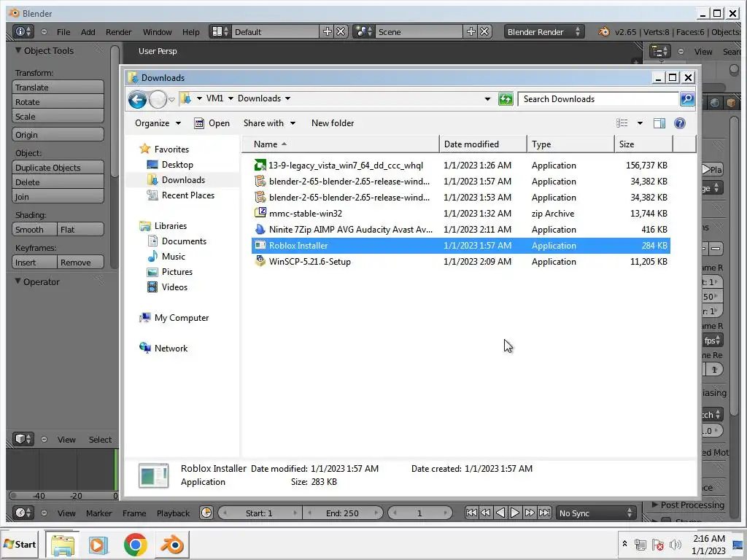The width and height of the screenshot is (747, 560).
Task: Add a new scene with the plus icon
Action: coord(471,31)
